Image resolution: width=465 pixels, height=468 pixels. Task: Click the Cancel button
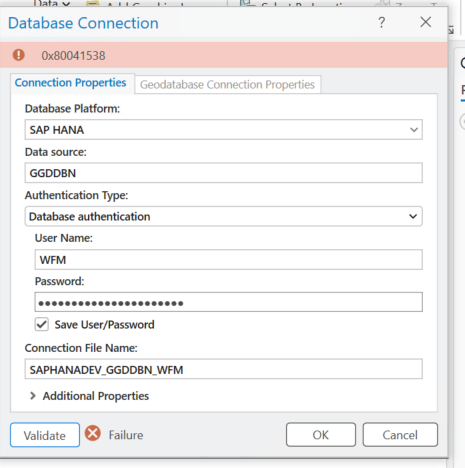(x=400, y=435)
